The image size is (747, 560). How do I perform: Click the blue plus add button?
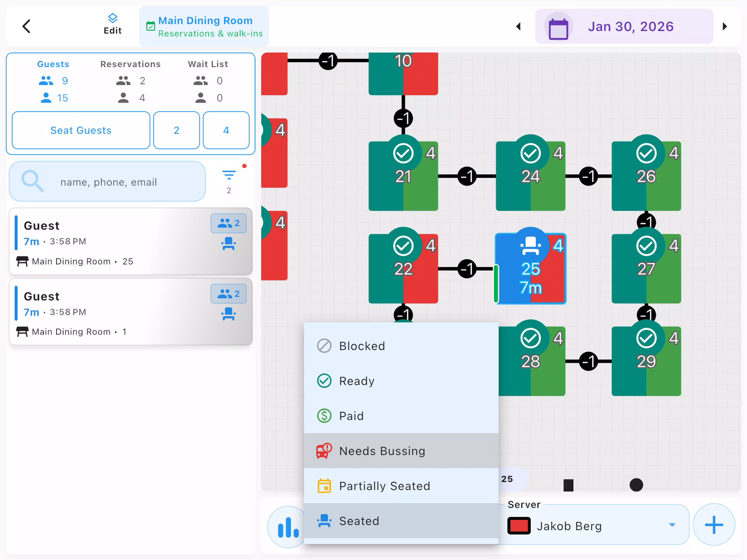tap(713, 525)
